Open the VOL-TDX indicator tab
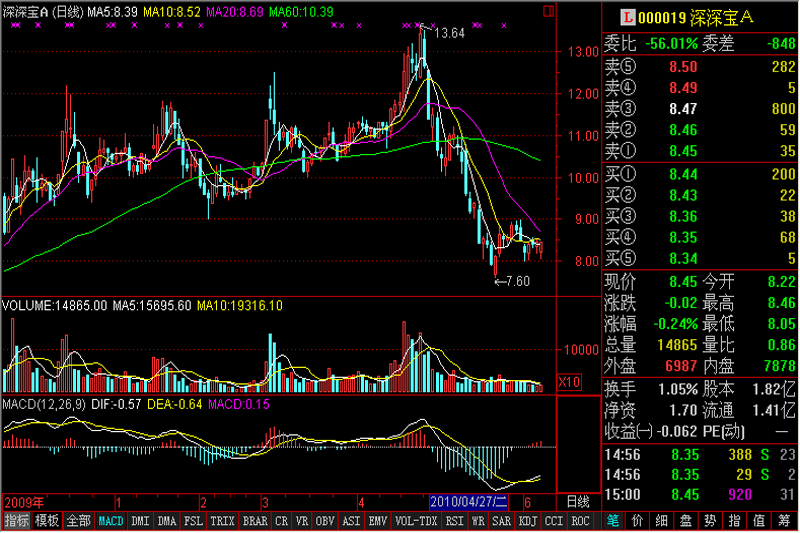 (416, 521)
